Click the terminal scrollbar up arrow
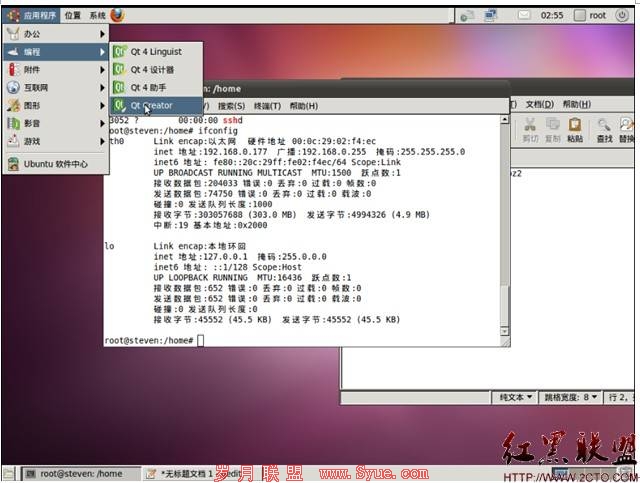This screenshot has width=640, height=483. tap(505, 120)
